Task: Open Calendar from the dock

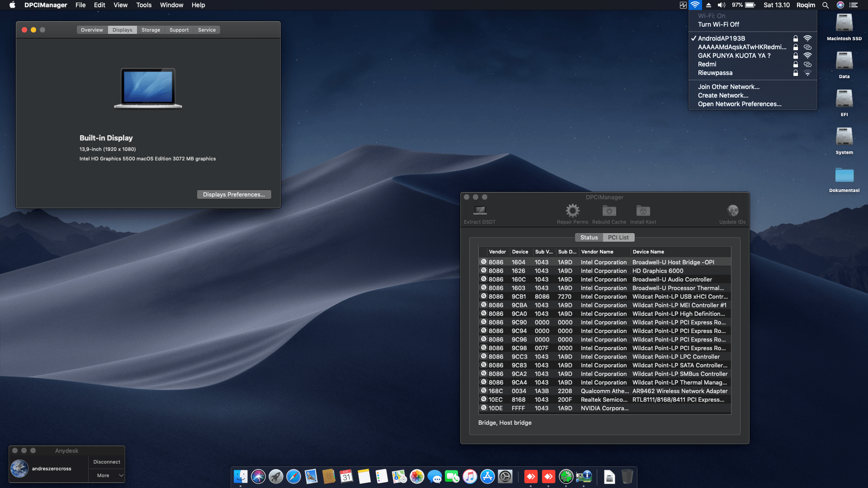Action: tap(346, 476)
